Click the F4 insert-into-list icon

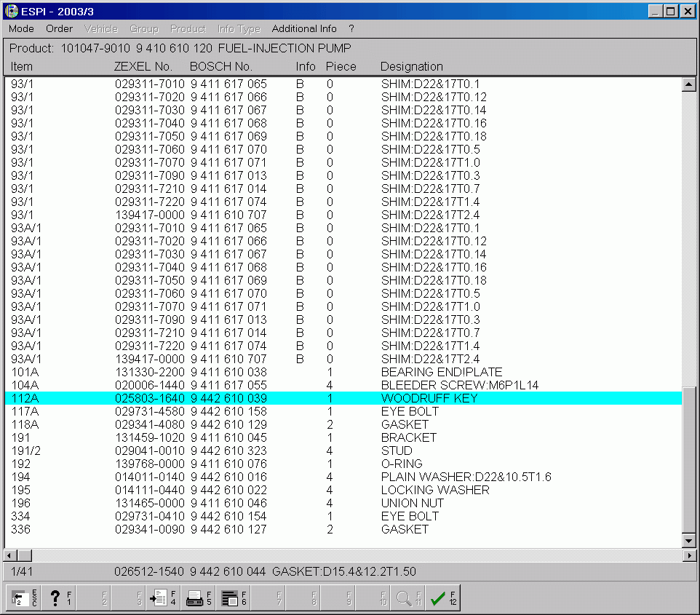(164, 598)
